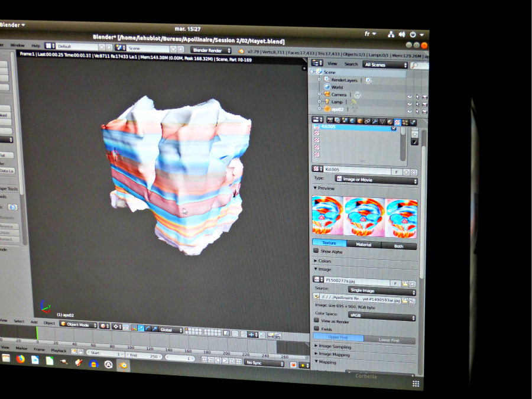Click the Modifiers wrench icon in properties
This screenshot has height=399, width=532.
pyautogui.click(x=374, y=121)
